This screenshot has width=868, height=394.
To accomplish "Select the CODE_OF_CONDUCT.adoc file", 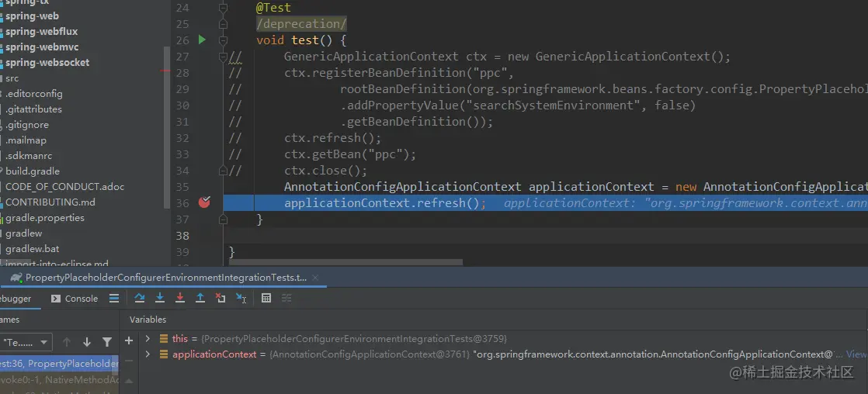I will point(64,186).
